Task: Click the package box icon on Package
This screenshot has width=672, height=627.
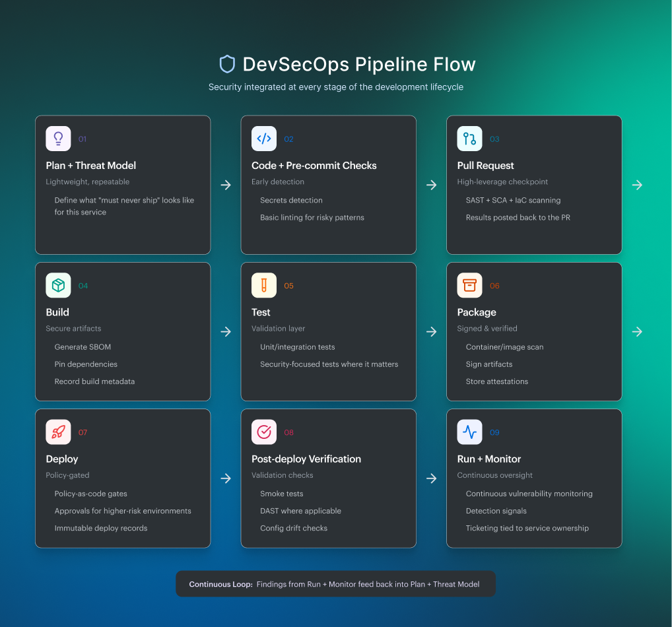Action: (469, 285)
